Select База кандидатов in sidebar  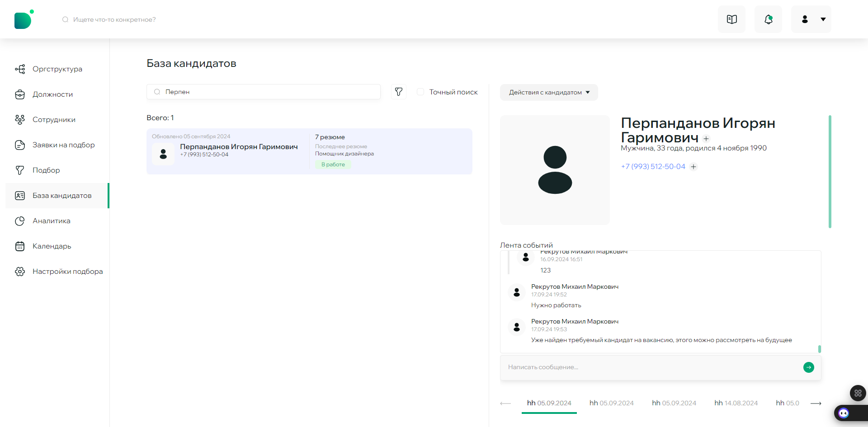coord(57,196)
